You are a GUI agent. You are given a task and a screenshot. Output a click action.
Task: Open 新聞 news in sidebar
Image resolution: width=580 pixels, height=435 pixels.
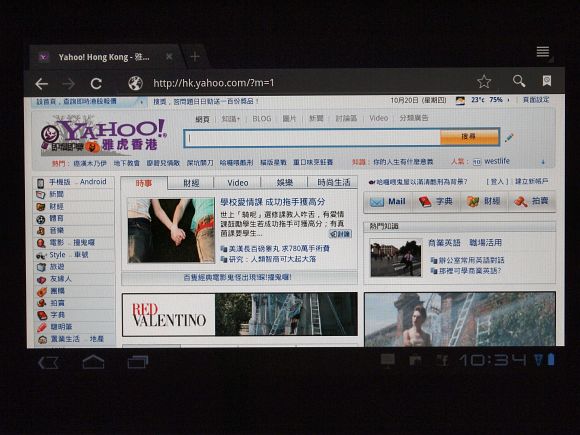[x=57, y=194]
